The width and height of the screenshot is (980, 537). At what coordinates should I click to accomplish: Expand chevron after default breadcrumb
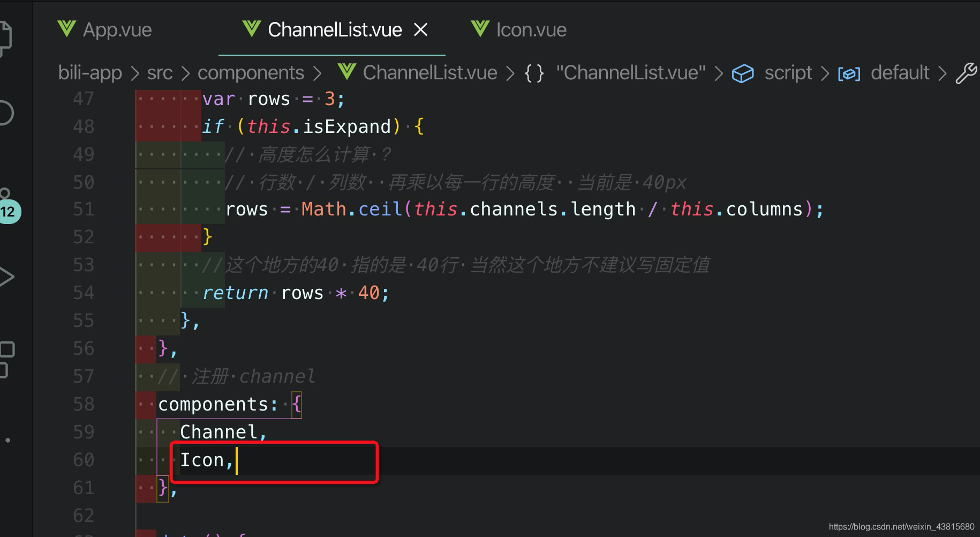tap(943, 73)
